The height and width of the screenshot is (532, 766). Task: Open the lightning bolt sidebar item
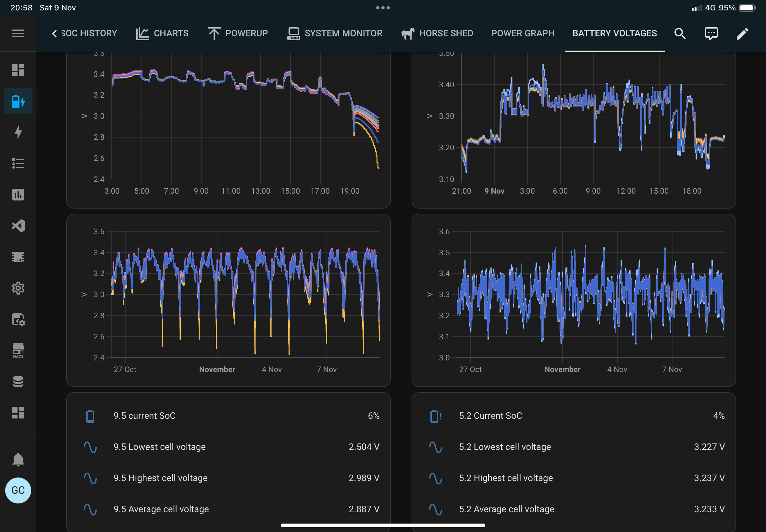18,132
